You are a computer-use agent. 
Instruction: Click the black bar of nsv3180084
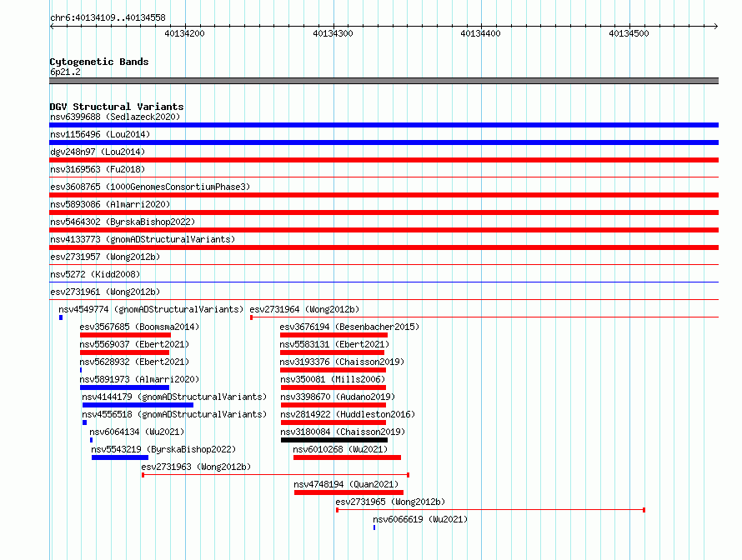coord(334,440)
